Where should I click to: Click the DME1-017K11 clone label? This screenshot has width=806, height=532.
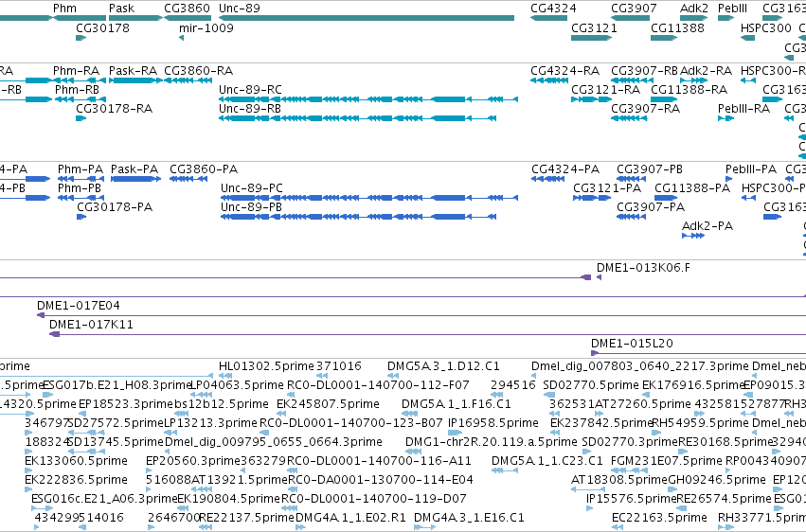tap(92, 325)
